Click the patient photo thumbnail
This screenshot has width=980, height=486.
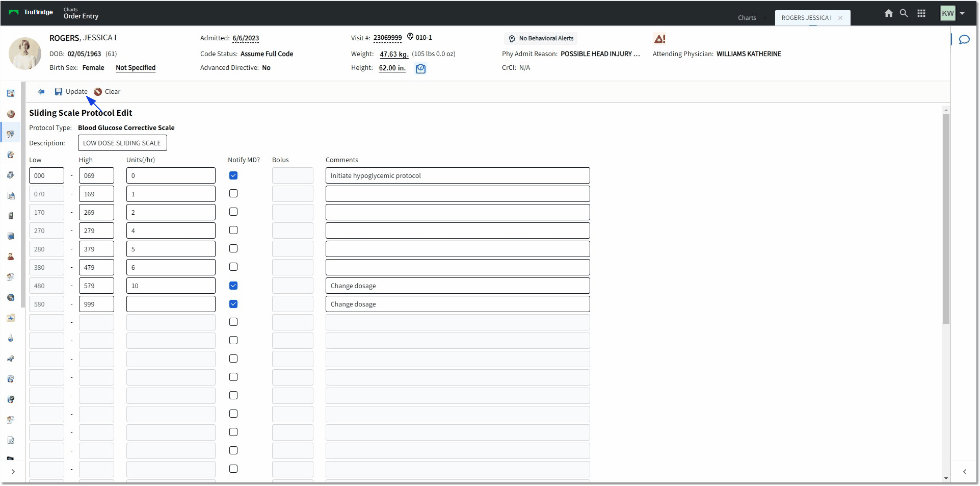pyautogui.click(x=24, y=54)
